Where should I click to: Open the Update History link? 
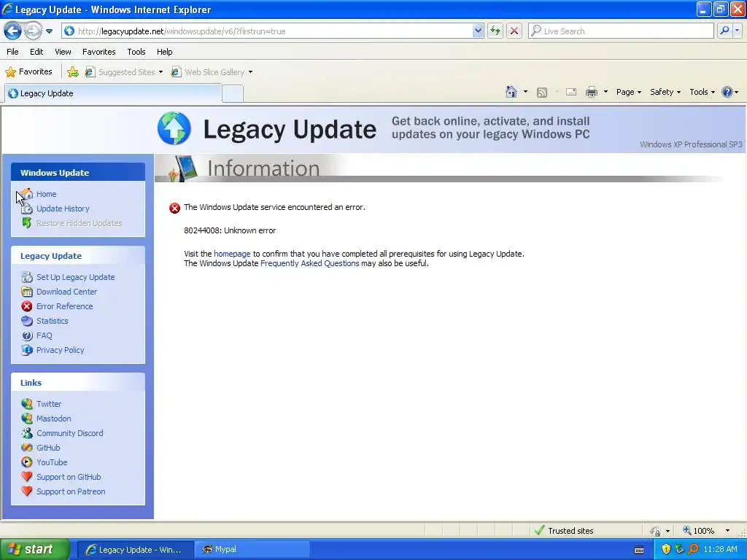[63, 209]
